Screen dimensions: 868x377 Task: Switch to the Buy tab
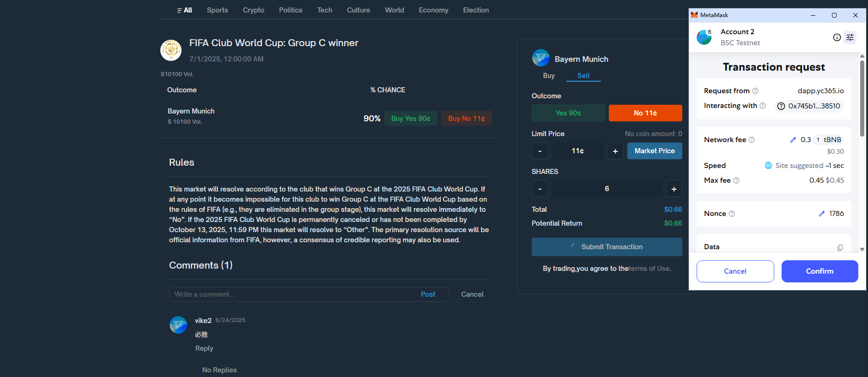pos(549,76)
